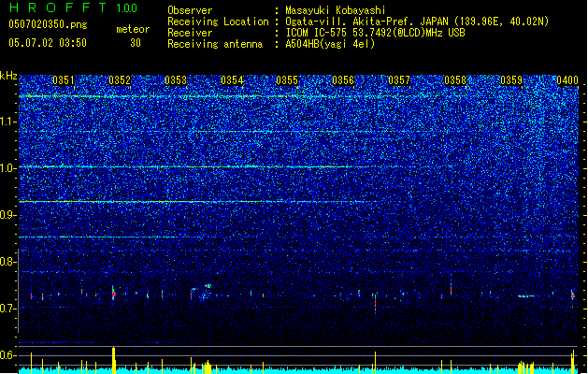Click the Receiving antenna label
588x374 pixels.
pyautogui.click(x=215, y=44)
